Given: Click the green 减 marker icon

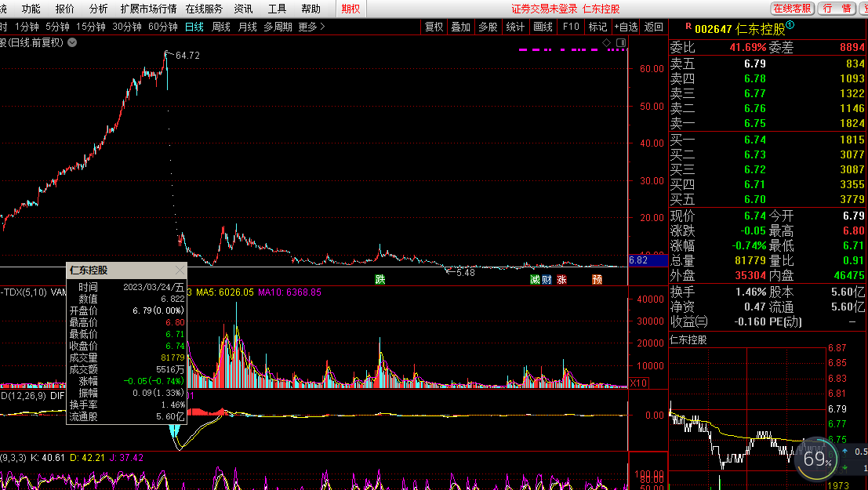Looking at the screenshot, I should point(535,279).
